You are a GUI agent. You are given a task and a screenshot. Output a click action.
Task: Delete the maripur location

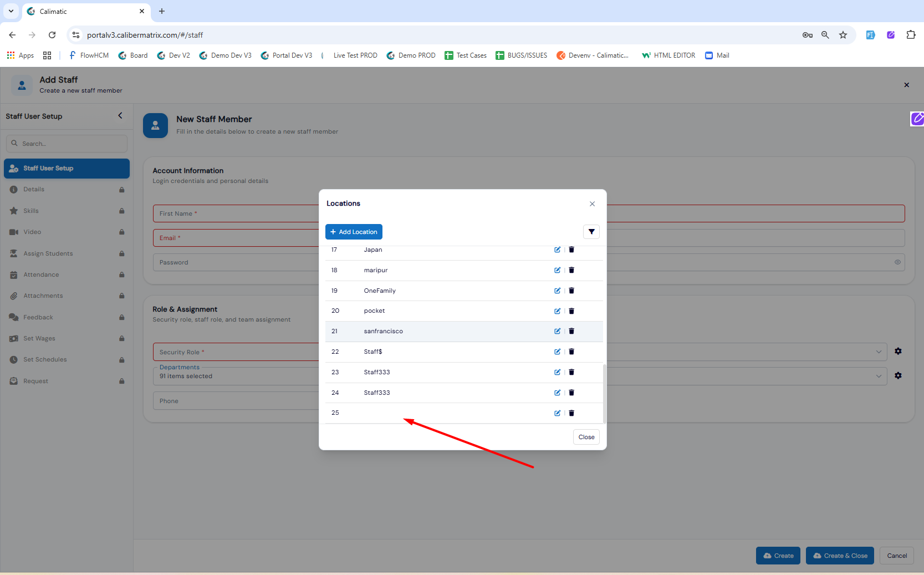pyautogui.click(x=571, y=270)
